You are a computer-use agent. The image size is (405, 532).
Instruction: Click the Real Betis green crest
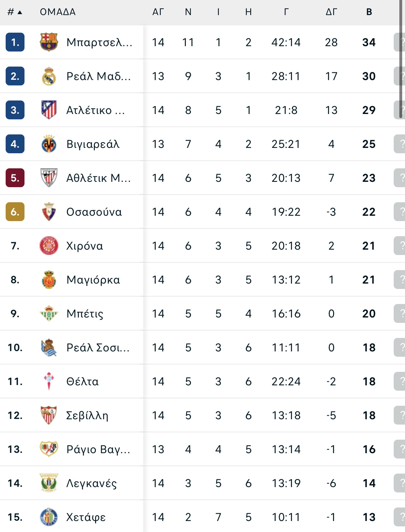click(49, 313)
